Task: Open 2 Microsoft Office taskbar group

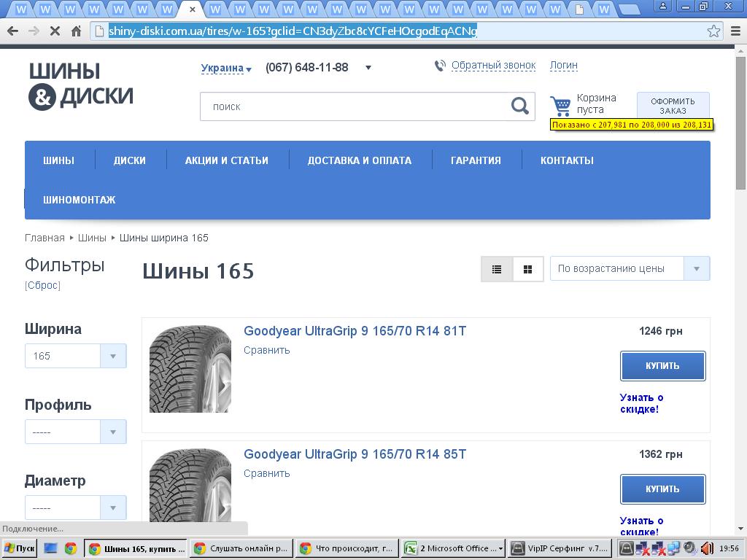Action: [453, 548]
